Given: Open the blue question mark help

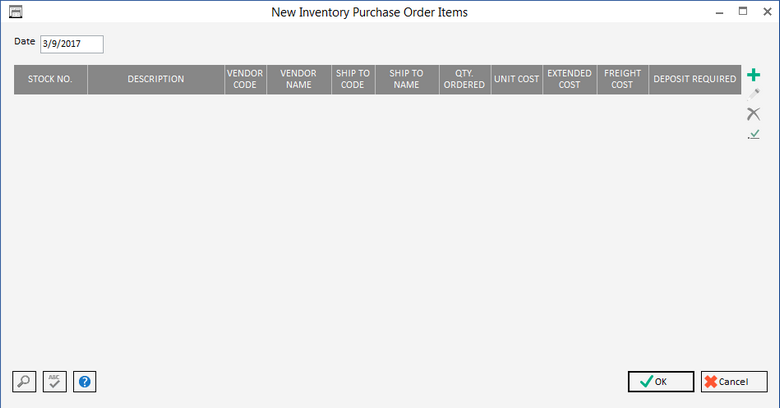Looking at the screenshot, I should 85,382.
